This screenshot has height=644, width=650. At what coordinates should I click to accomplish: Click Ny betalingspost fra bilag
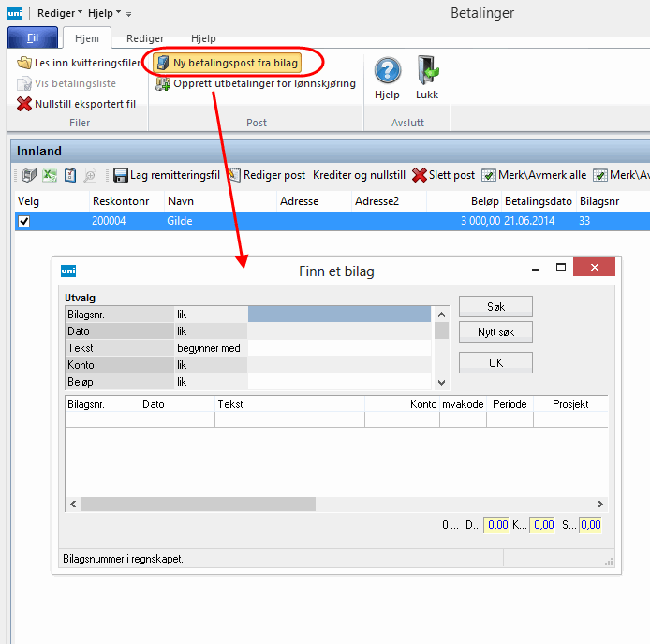click(236, 63)
